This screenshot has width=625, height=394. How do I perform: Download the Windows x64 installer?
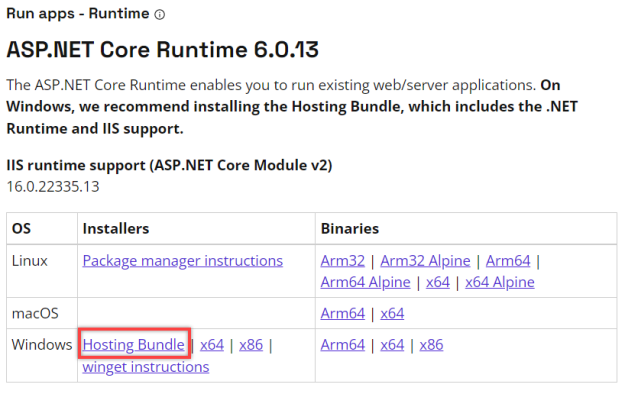212,345
